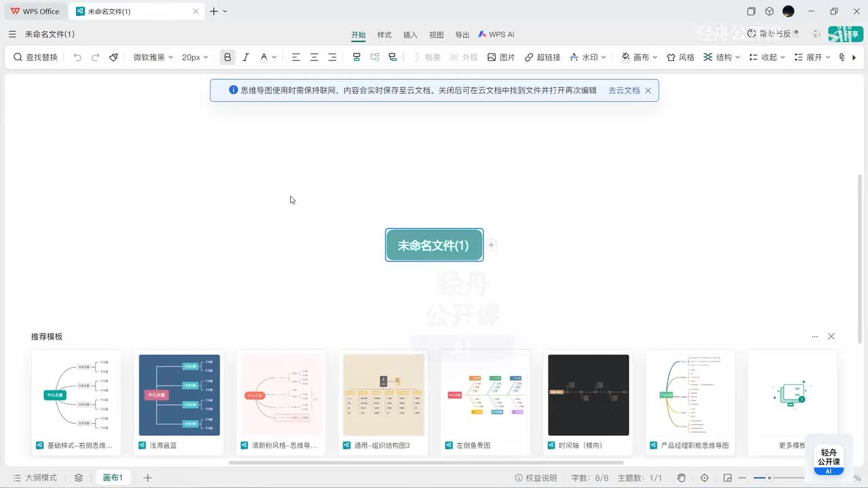Insert a parent topic icon
Image resolution: width=868 pixels, height=488 pixels.
tap(393, 58)
